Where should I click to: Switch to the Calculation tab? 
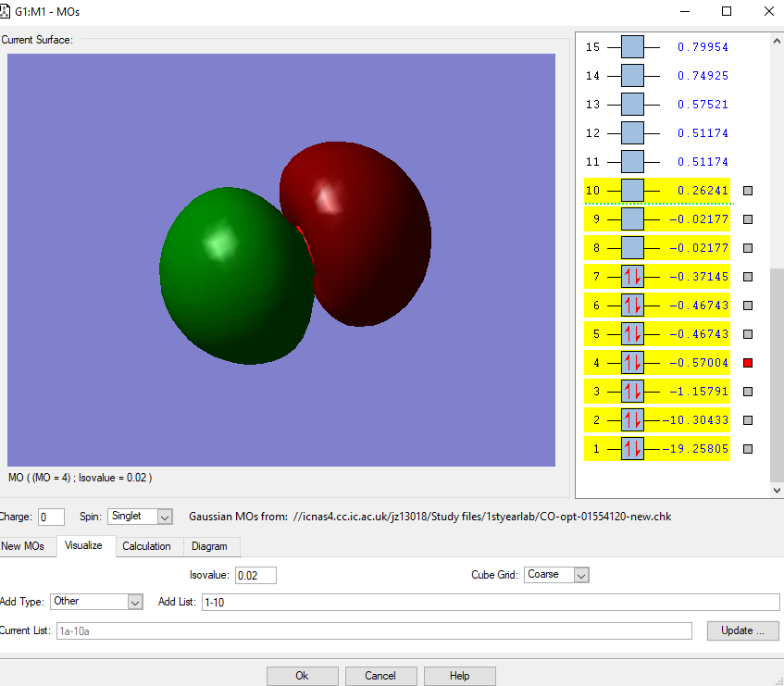coord(146,546)
